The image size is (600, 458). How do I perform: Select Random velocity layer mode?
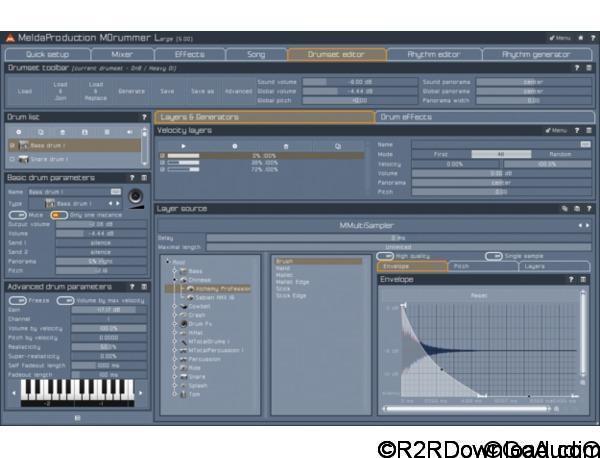click(x=560, y=154)
